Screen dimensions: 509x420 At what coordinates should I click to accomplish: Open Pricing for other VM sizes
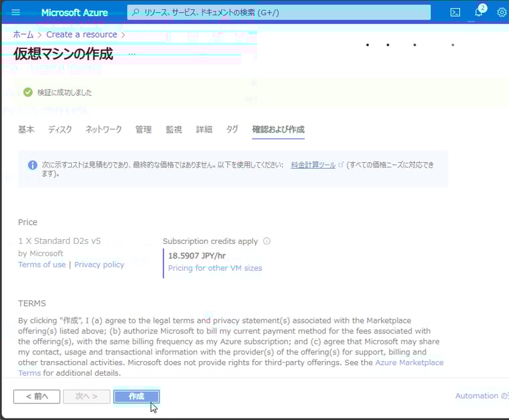[x=215, y=268]
